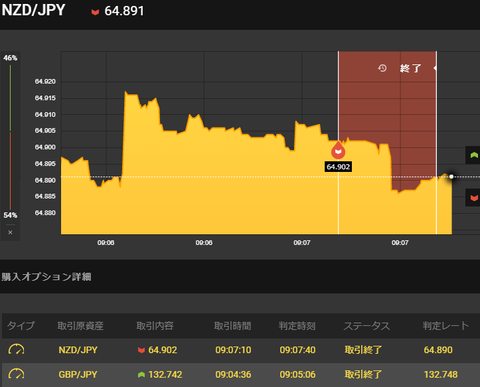
Task: Click the 取引原資産 column header
Action: (80, 326)
